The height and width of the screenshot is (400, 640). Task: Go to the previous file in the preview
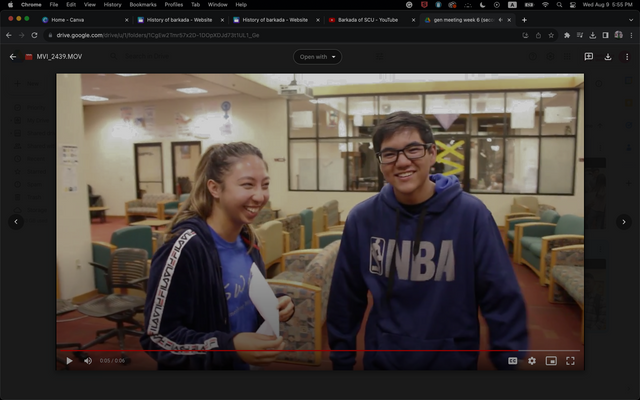(x=15, y=221)
